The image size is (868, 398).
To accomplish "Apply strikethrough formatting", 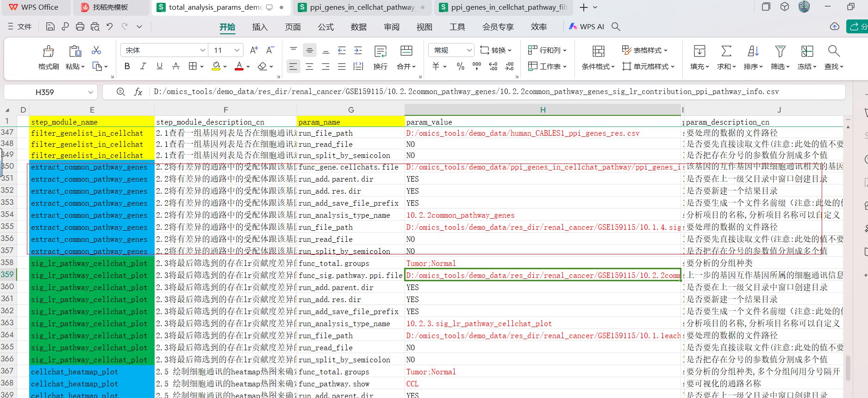I will tap(175, 66).
